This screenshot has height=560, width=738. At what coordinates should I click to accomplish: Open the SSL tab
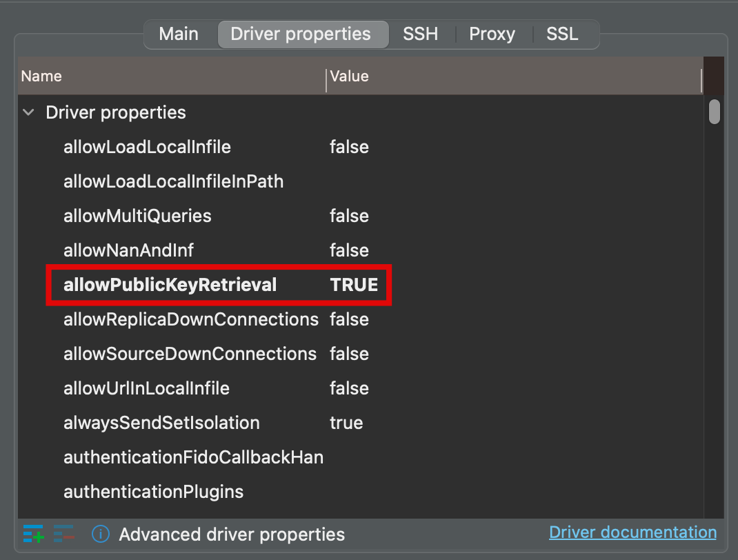(x=562, y=34)
